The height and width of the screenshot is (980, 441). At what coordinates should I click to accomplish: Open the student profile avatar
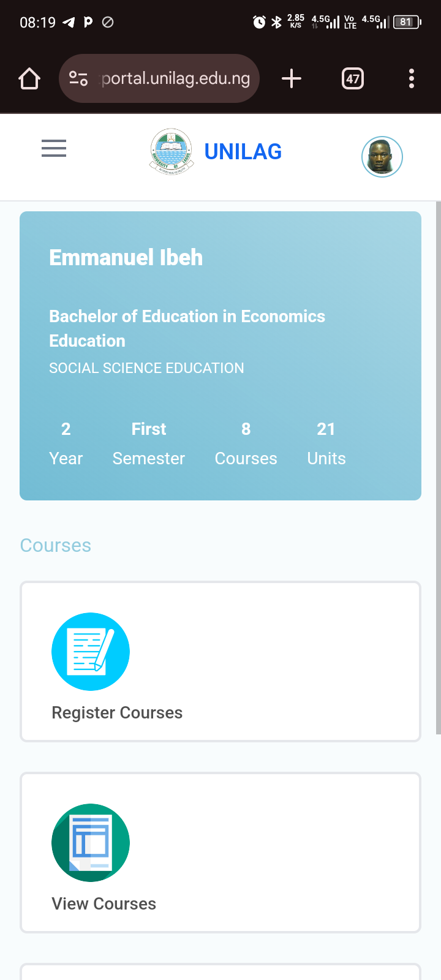(382, 157)
